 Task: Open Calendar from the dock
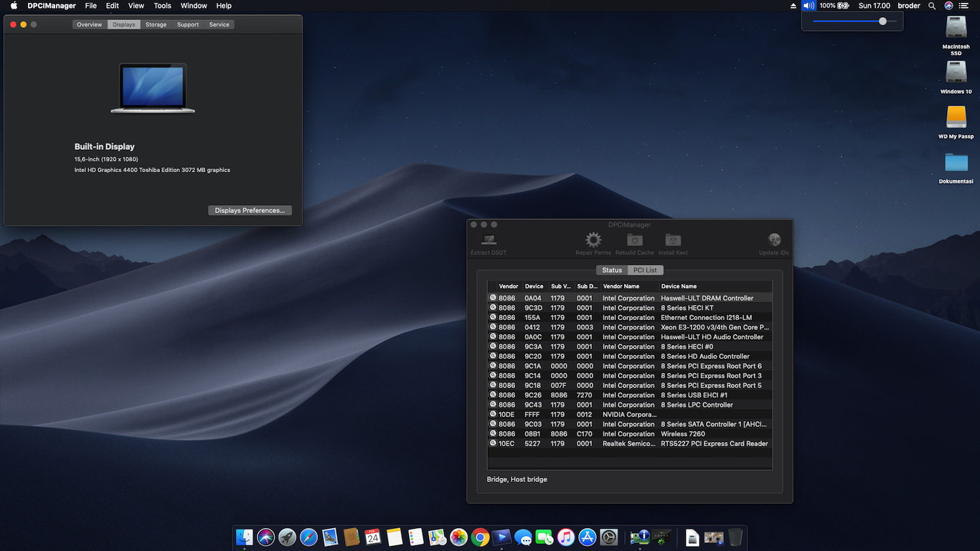tap(373, 537)
